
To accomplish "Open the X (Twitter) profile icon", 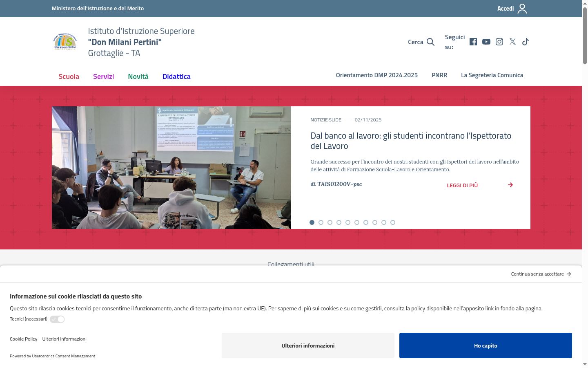I will [512, 42].
